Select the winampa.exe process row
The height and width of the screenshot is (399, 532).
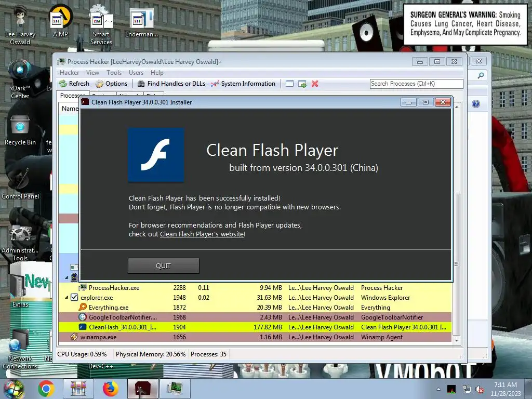[x=255, y=337]
